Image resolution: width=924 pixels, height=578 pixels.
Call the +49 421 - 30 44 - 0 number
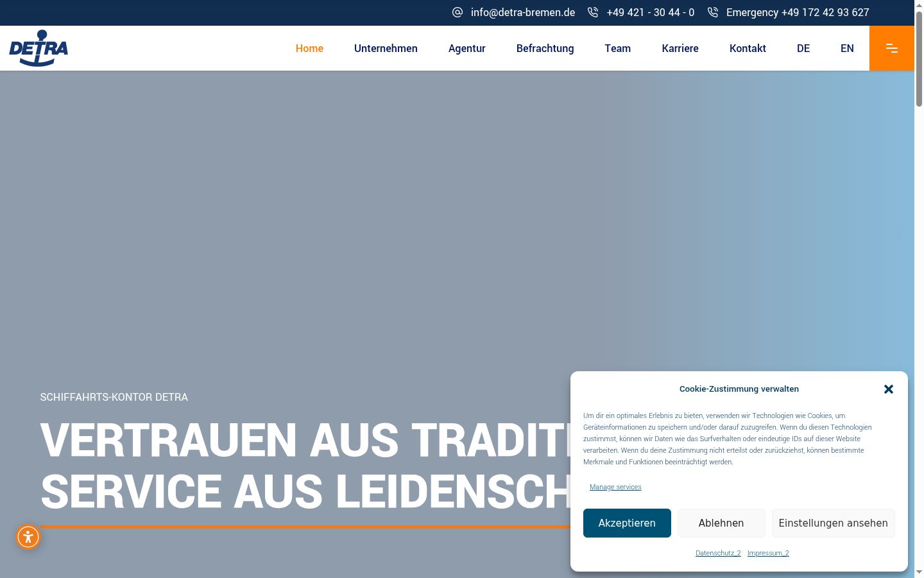(651, 12)
